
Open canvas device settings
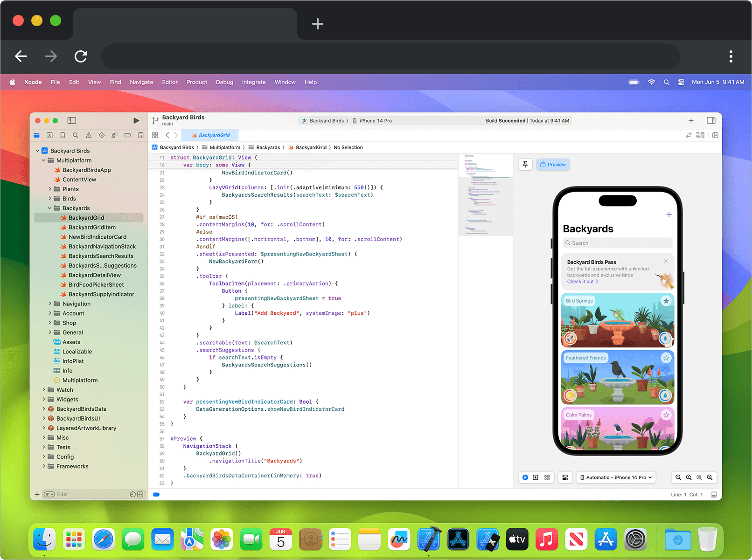(565, 477)
